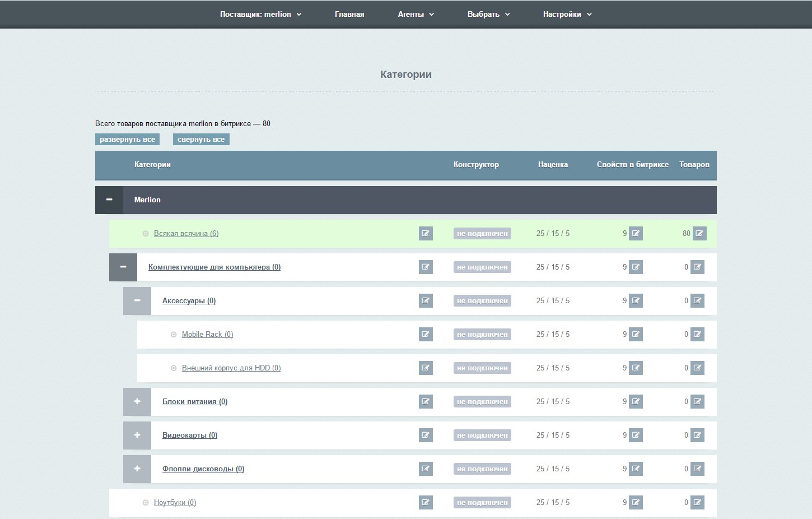The height and width of the screenshot is (519, 812).
Task: Open the Агенты menu
Action: point(416,14)
